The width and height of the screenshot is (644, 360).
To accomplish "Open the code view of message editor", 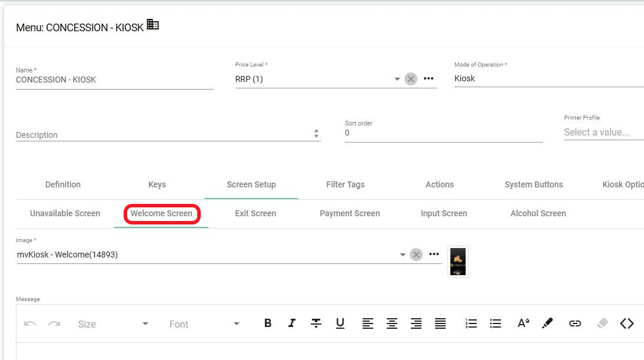I will (x=626, y=323).
